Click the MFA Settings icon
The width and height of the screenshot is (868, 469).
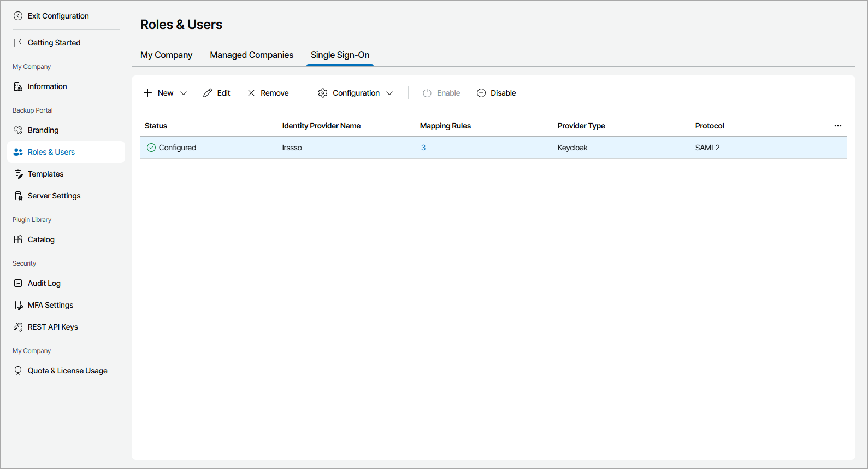[18, 305]
